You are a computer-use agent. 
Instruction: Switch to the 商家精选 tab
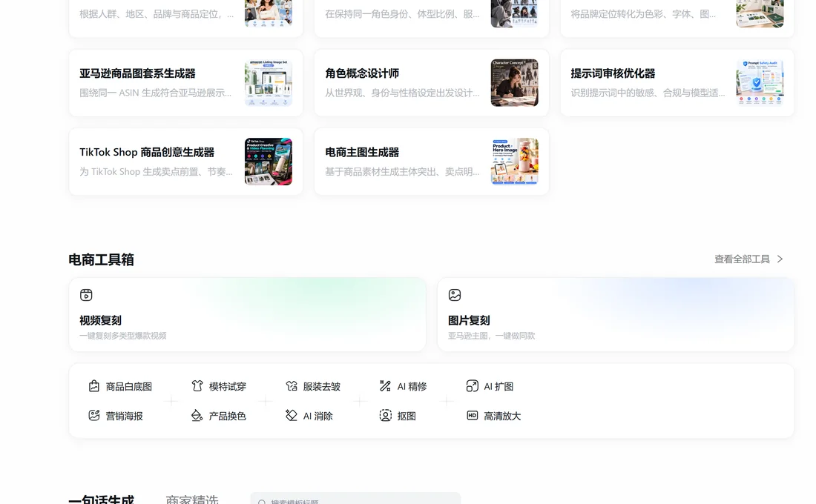[192, 500]
